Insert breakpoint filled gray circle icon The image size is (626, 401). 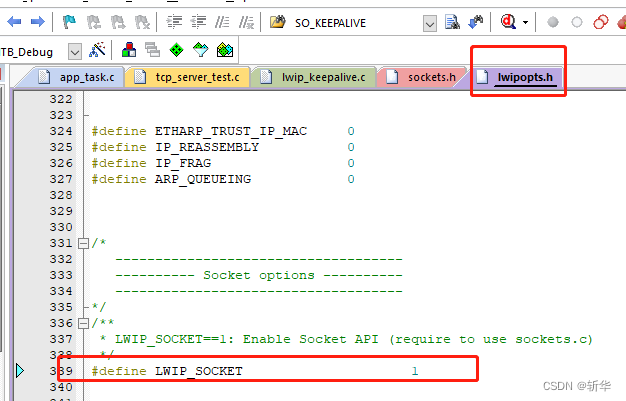pyautogui.click(x=553, y=22)
